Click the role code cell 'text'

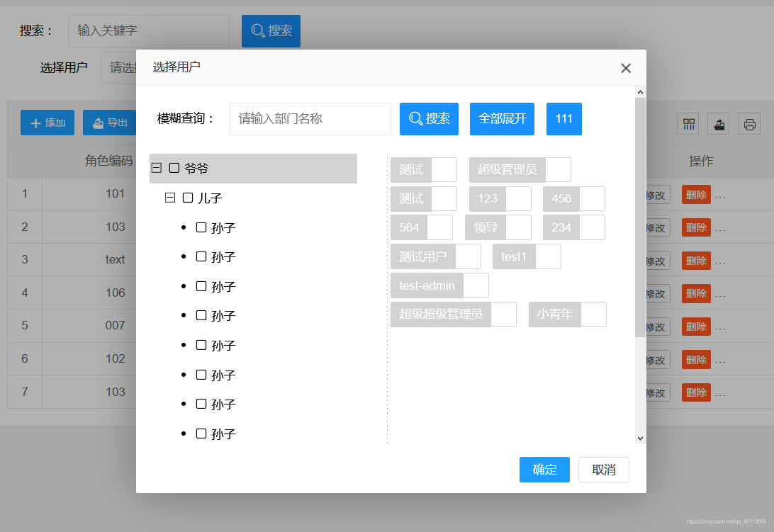(115, 259)
